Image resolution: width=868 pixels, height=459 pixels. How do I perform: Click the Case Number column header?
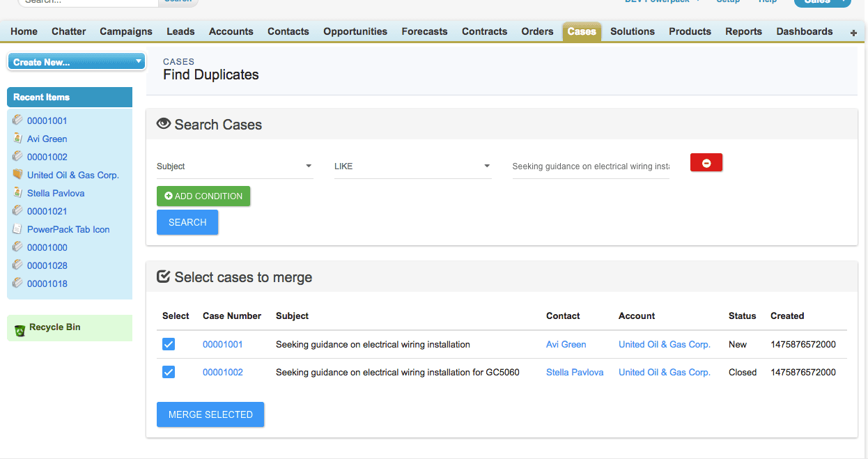pos(232,316)
